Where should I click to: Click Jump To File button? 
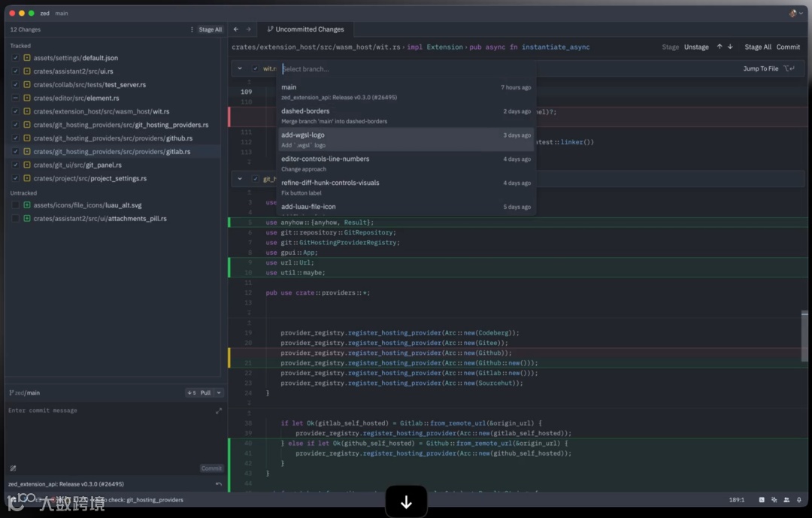point(761,68)
